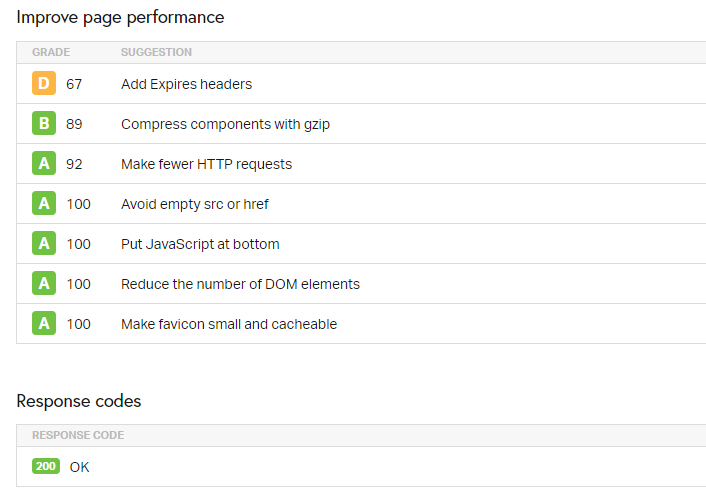Viewport: 706px width, 503px height.
Task: Expand the Add Expires headers suggestion
Action: coord(186,84)
